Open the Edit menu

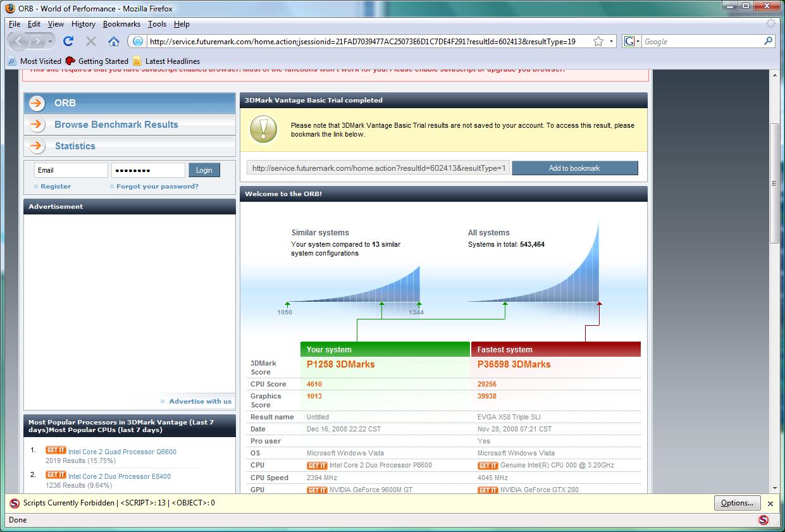(34, 24)
